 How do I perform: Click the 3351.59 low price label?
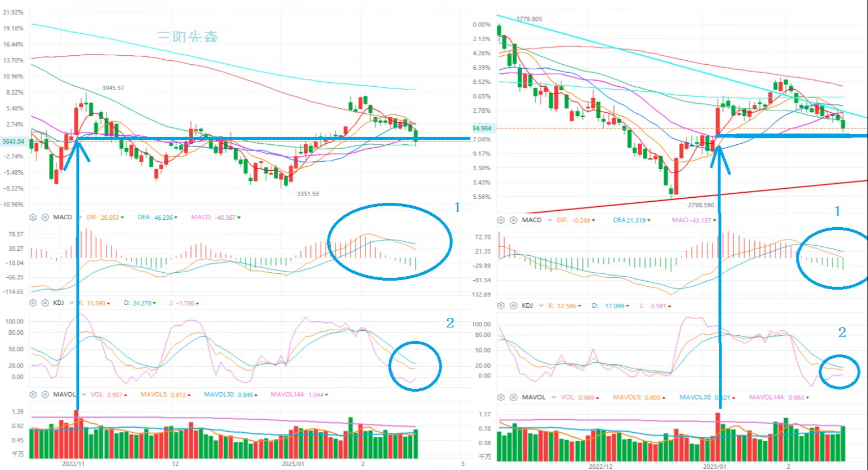pos(308,194)
